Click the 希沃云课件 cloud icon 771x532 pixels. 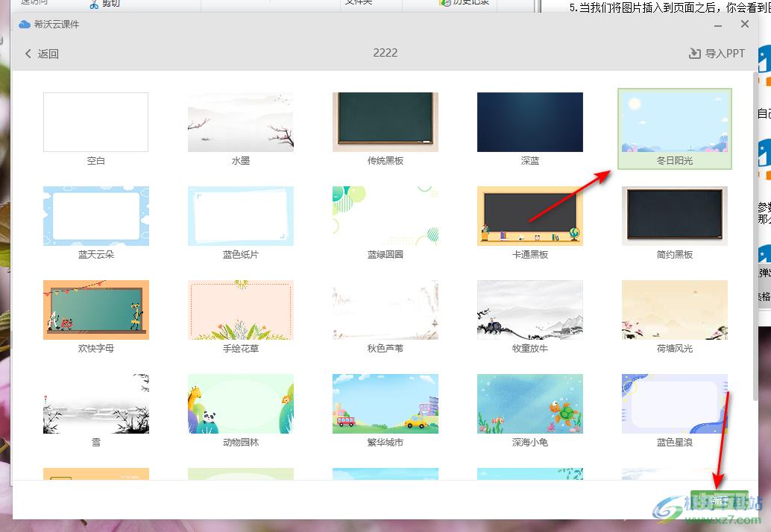tap(25, 24)
